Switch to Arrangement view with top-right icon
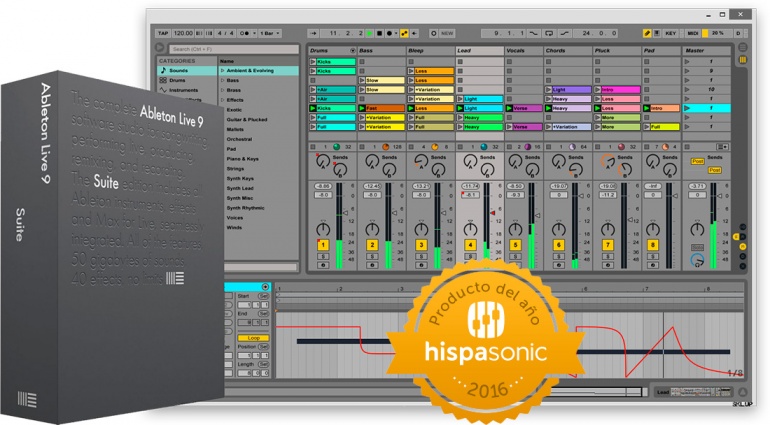This screenshot has width=770, height=425. pyautogui.click(x=743, y=48)
